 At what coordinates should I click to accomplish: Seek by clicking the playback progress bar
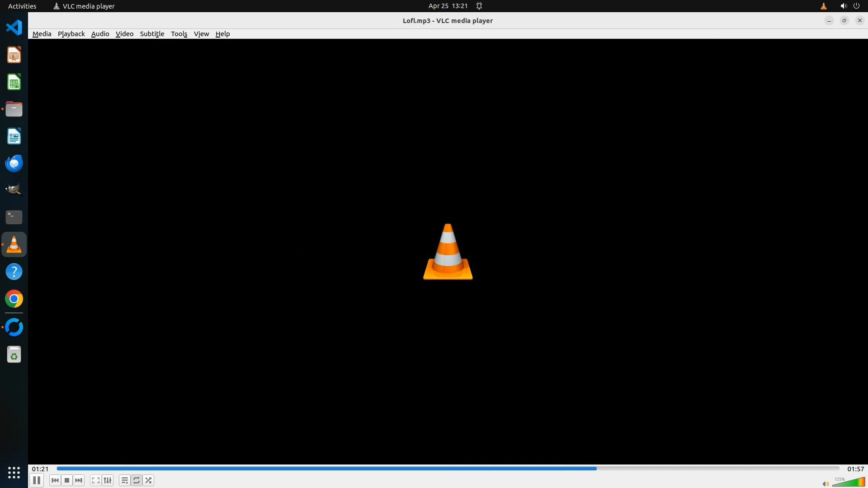pos(448,469)
